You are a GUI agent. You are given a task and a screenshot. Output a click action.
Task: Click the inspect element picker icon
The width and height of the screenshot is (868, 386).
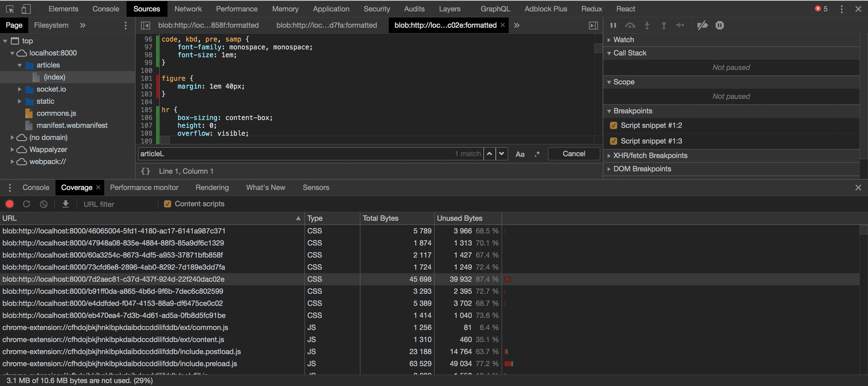(x=10, y=9)
